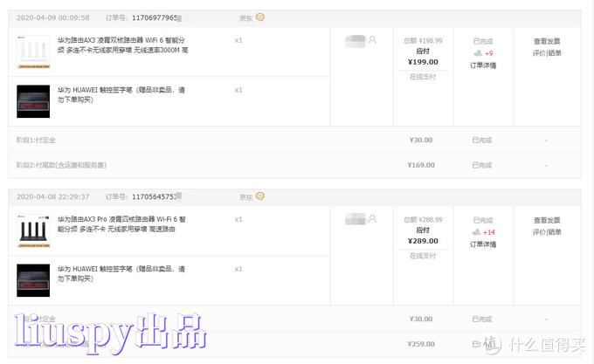
Task: Open 订单详情 for the ¥289.00 order
Action: point(483,244)
